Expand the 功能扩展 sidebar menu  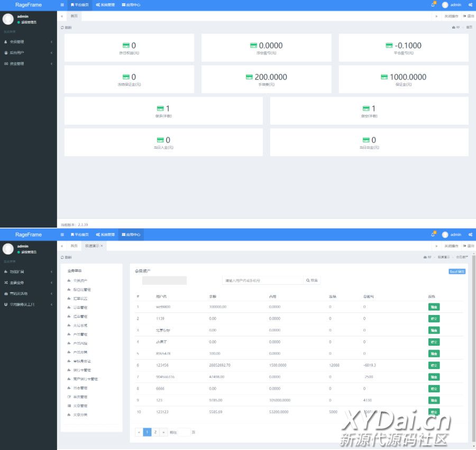point(51,272)
